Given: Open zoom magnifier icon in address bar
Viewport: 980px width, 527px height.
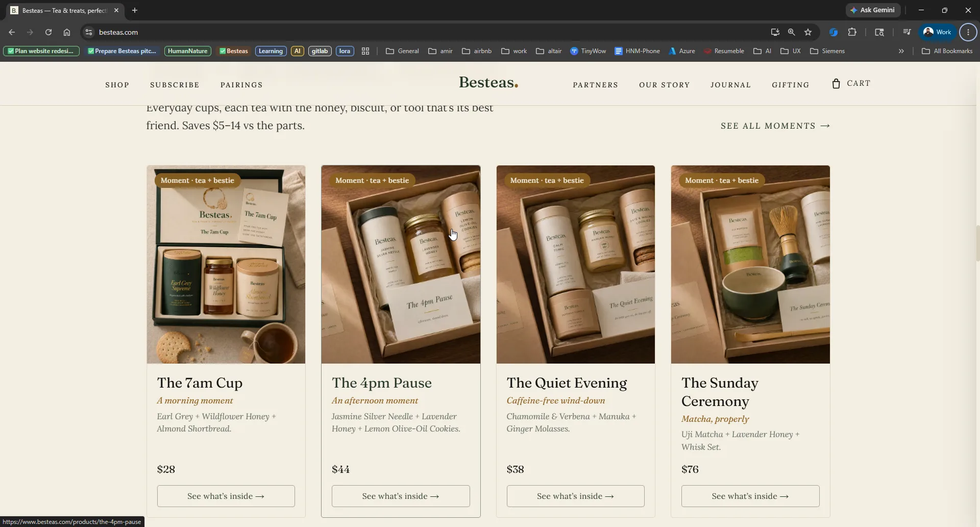Looking at the screenshot, I should click(x=791, y=32).
